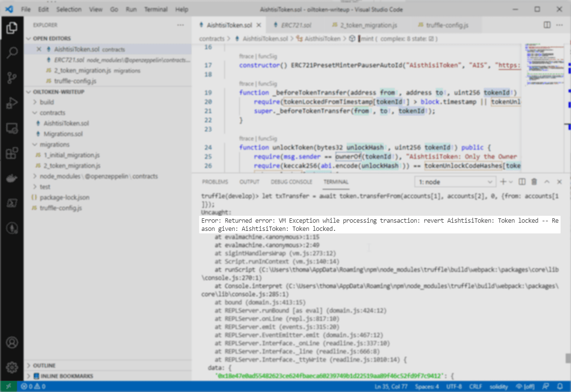Split the terminal panel
Screen dimensions: 571x392
(x=522, y=181)
